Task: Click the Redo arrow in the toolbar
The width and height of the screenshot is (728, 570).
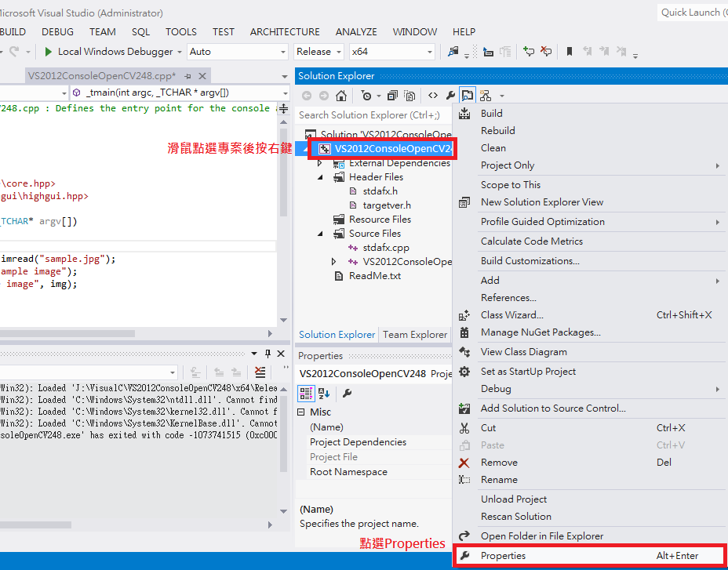Action: click(14, 52)
